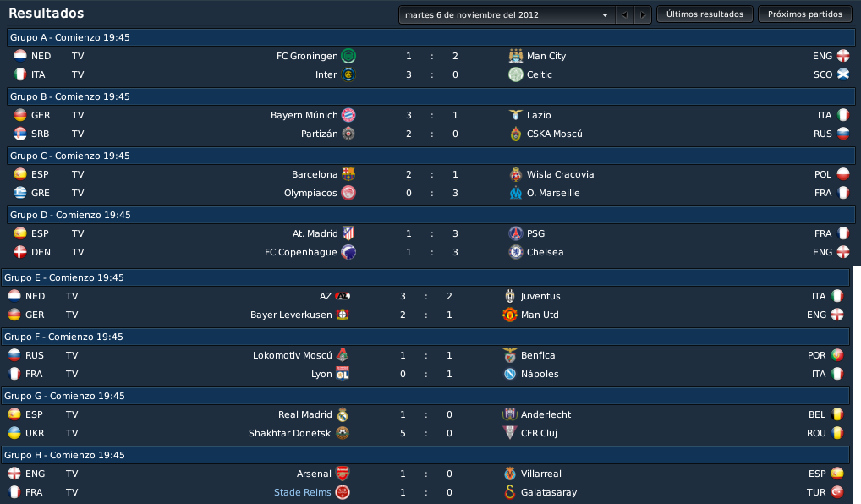The width and height of the screenshot is (861, 504).
Task: Click the Últimos resultados button
Action: point(705,14)
